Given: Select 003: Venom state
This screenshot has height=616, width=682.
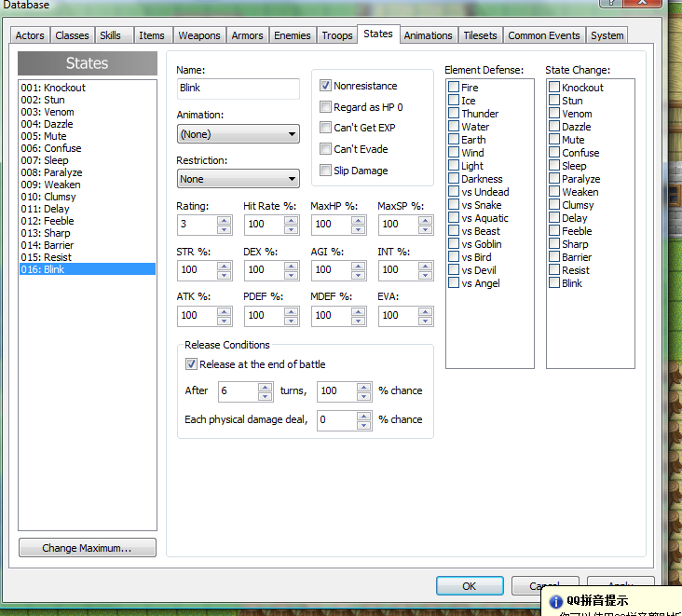Looking at the screenshot, I should 87,112.
